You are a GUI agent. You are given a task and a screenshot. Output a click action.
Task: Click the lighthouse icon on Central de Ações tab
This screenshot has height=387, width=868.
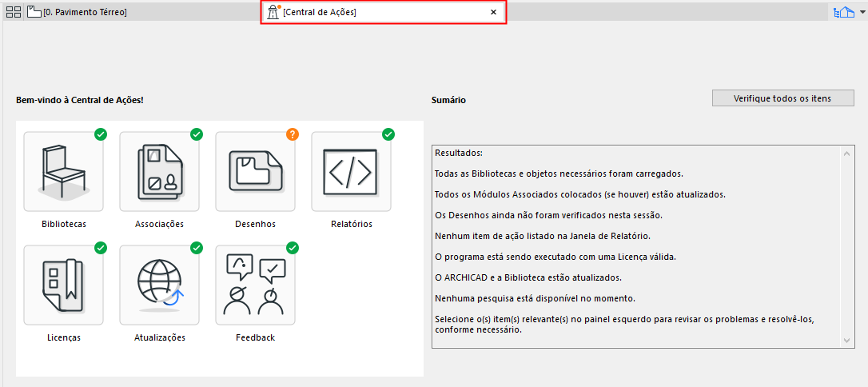273,12
